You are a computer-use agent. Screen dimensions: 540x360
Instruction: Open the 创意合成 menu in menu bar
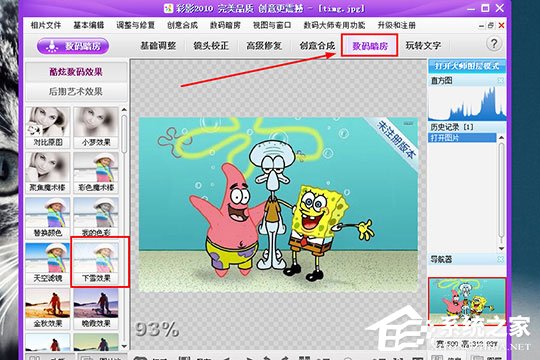[x=182, y=25]
